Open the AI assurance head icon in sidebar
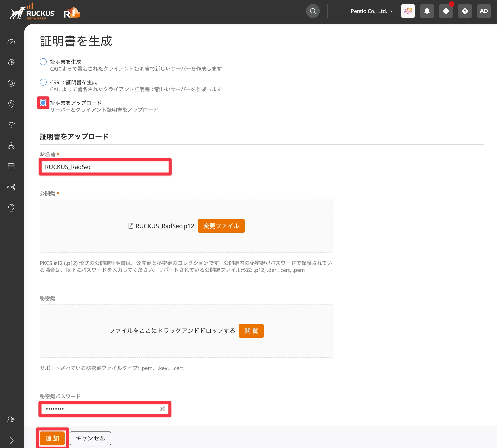 11,62
